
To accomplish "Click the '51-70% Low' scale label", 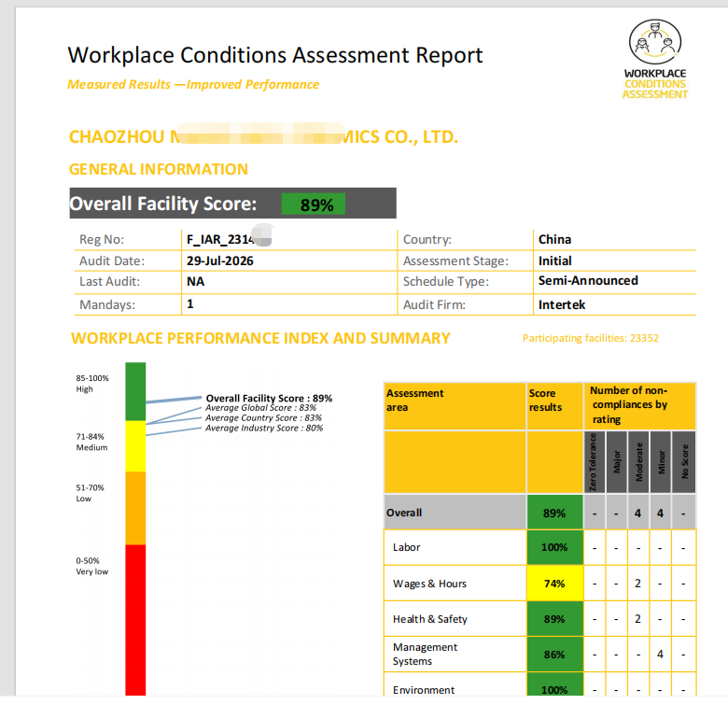I will pos(91,493).
